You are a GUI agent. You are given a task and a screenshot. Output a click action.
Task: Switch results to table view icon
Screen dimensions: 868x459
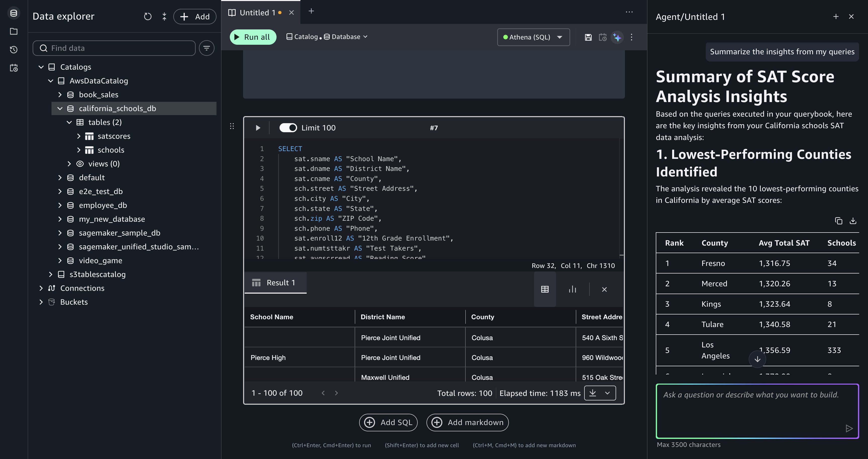coord(545,289)
